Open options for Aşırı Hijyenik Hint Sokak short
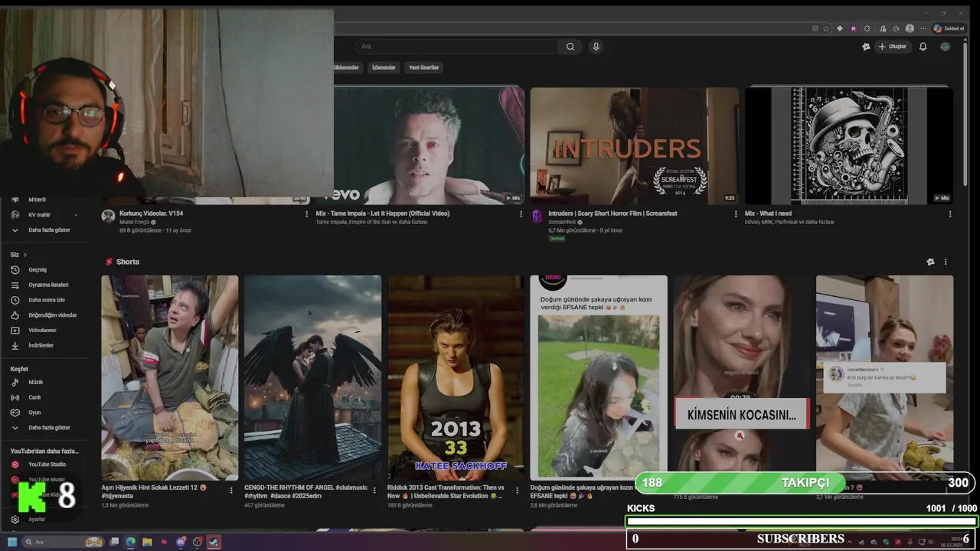This screenshot has width=980, height=551. (231, 491)
